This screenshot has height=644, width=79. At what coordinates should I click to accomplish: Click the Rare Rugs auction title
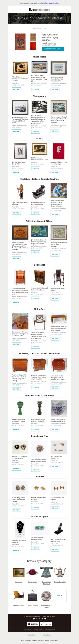[x=50, y=37]
